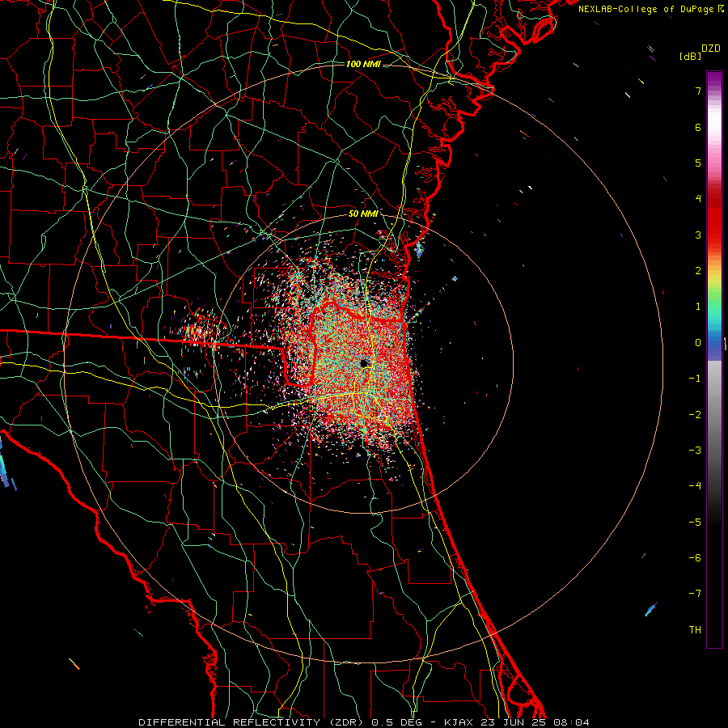Click the -5 value on color scale
The height and width of the screenshot is (728, 728).
point(695,523)
